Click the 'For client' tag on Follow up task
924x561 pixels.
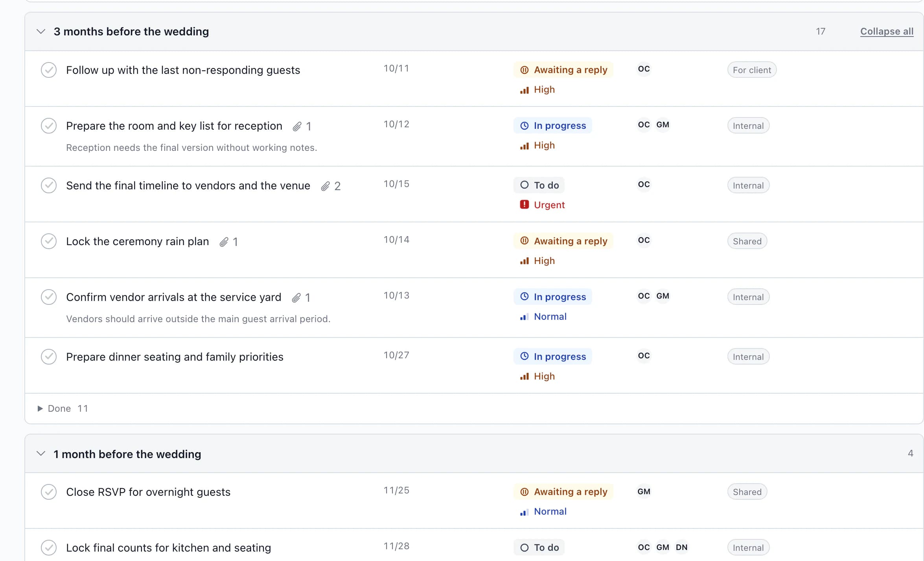click(752, 70)
